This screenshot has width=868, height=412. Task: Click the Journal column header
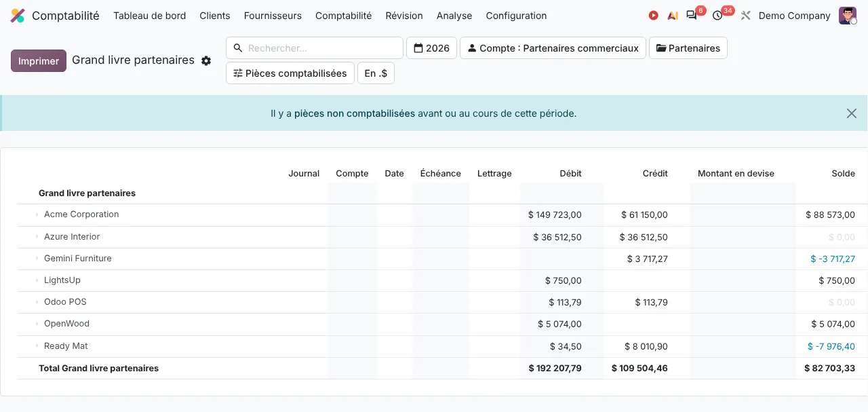click(x=304, y=174)
